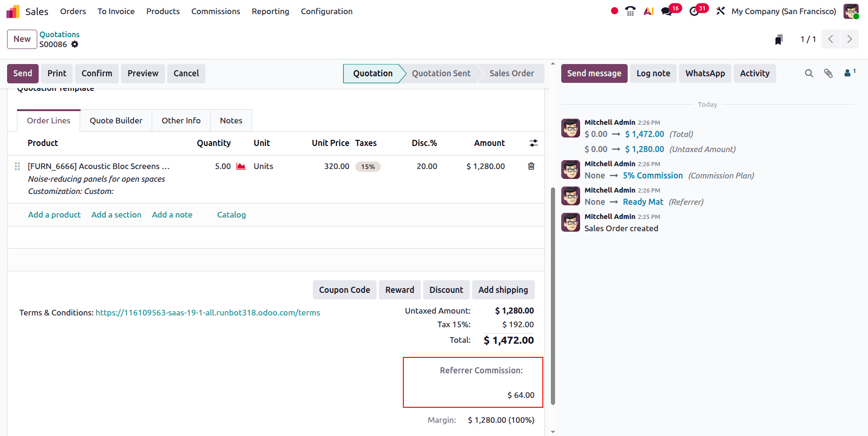Open 5% Commission plan link in chatter

[x=653, y=176]
